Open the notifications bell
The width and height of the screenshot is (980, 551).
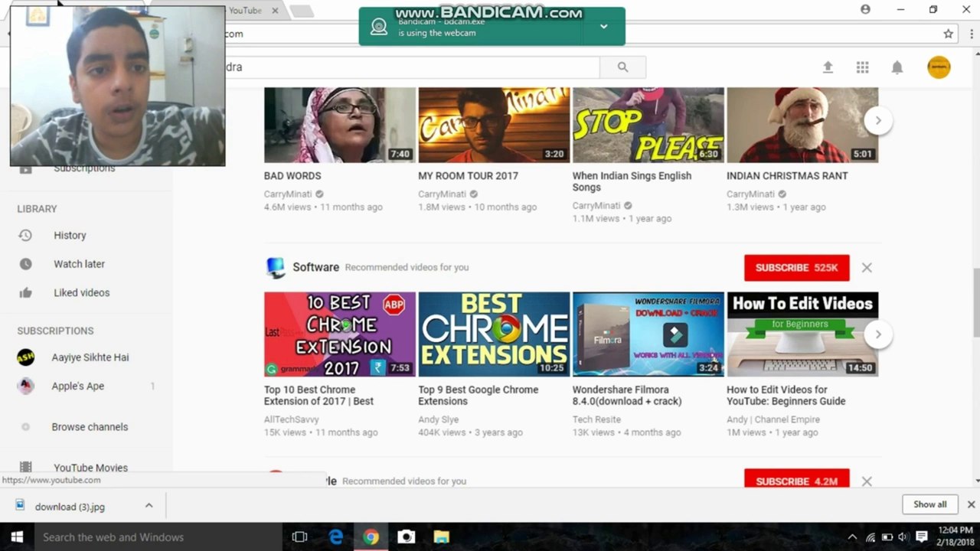(x=897, y=67)
